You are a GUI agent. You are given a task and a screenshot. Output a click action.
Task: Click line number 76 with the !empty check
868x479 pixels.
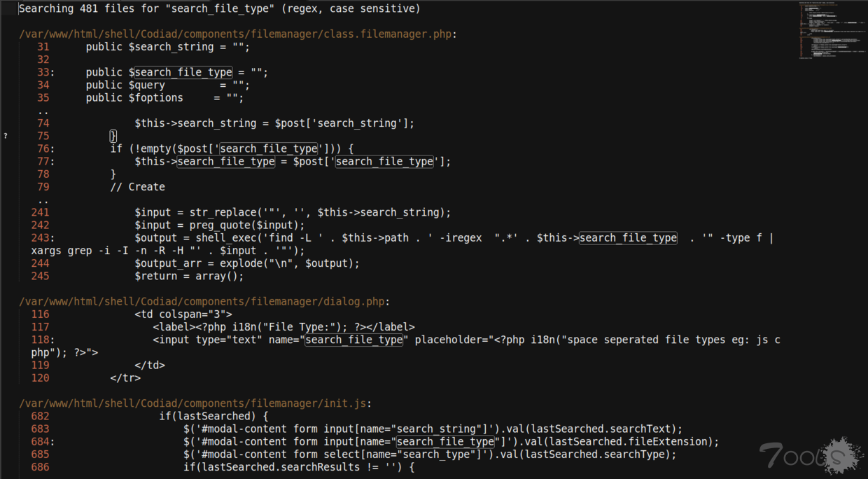pyautogui.click(x=43, y=148)
